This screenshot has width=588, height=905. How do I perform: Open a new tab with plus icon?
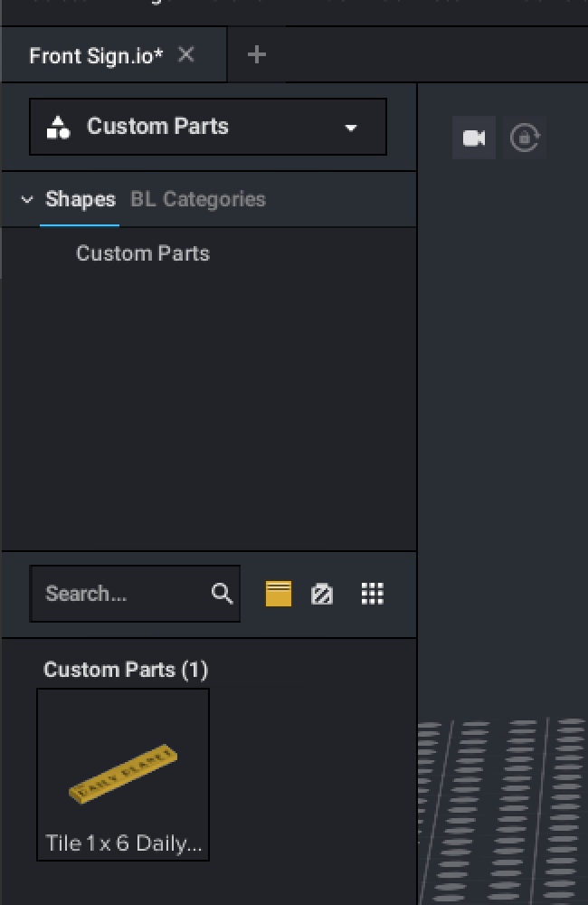[257, 55]
